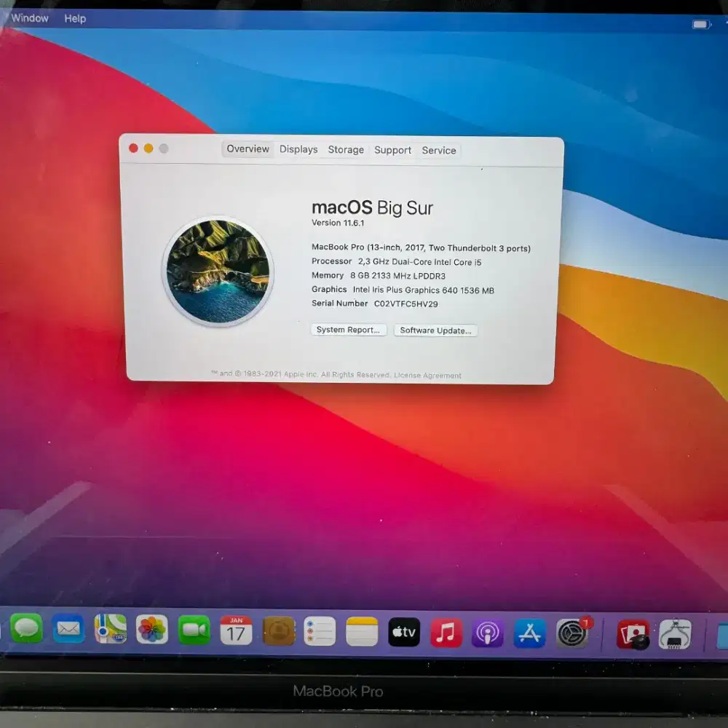The width and height of the screenshot is (728, 728).
Task: Launch the App Store
Action: [529, 630]
